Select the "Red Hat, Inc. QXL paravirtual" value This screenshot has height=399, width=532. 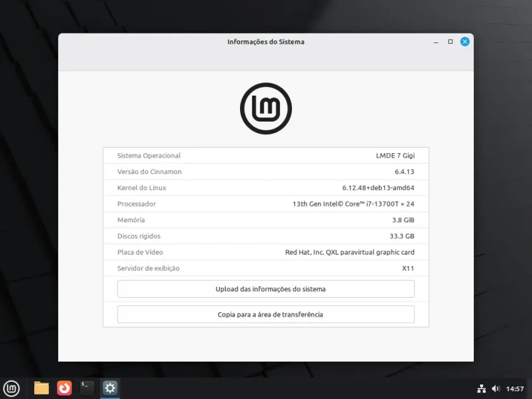350,252
